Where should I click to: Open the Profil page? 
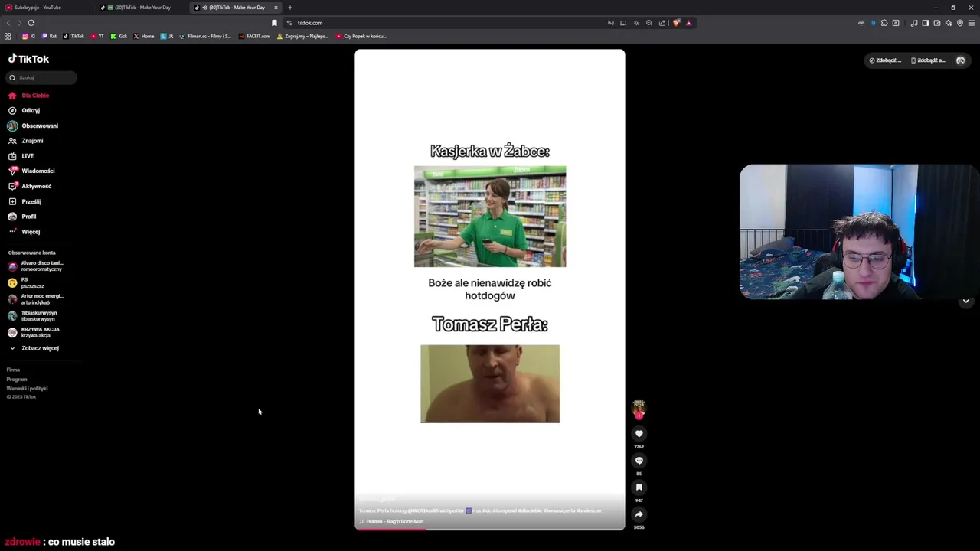22,217
